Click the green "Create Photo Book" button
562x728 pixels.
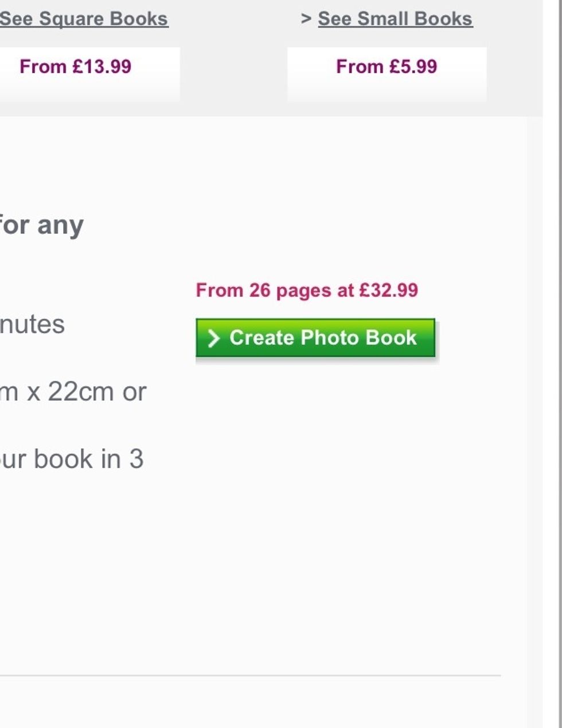(x=315, y=338)
